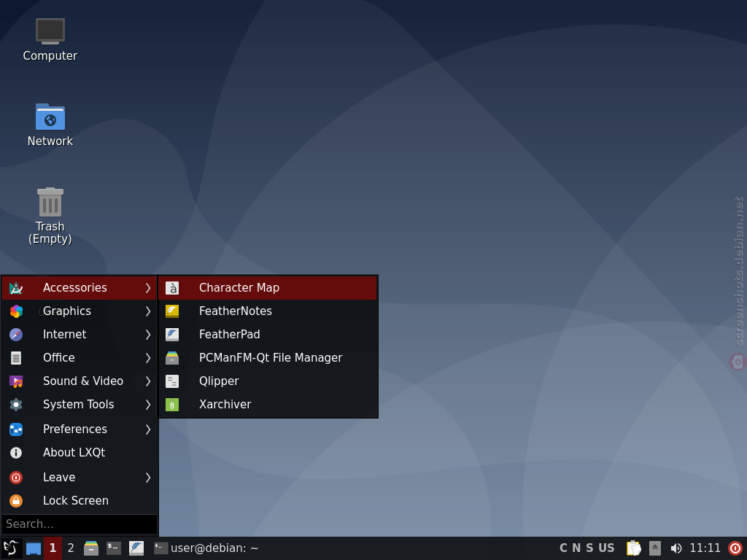
Task: Expand the Sound & Video submenu arrow
Action: [148, 381]
